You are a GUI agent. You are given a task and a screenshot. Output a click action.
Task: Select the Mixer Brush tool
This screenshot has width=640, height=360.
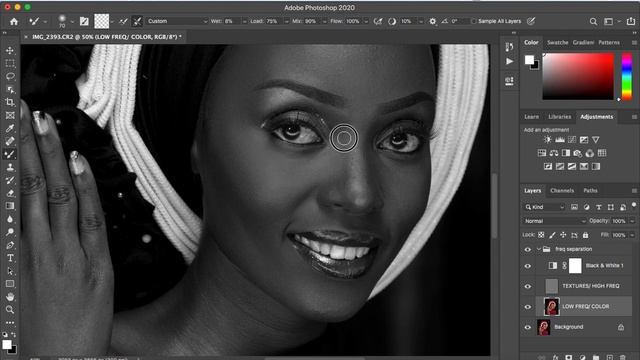click(x=10, y=154)
